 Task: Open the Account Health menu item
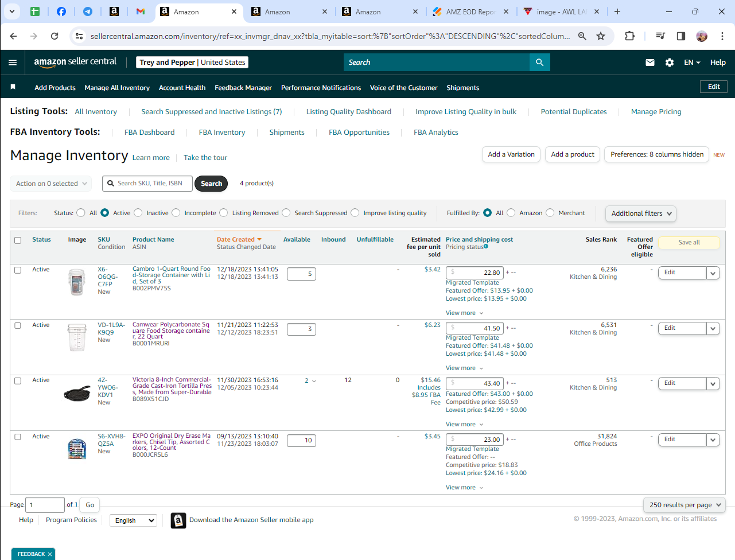coord(182,88)
